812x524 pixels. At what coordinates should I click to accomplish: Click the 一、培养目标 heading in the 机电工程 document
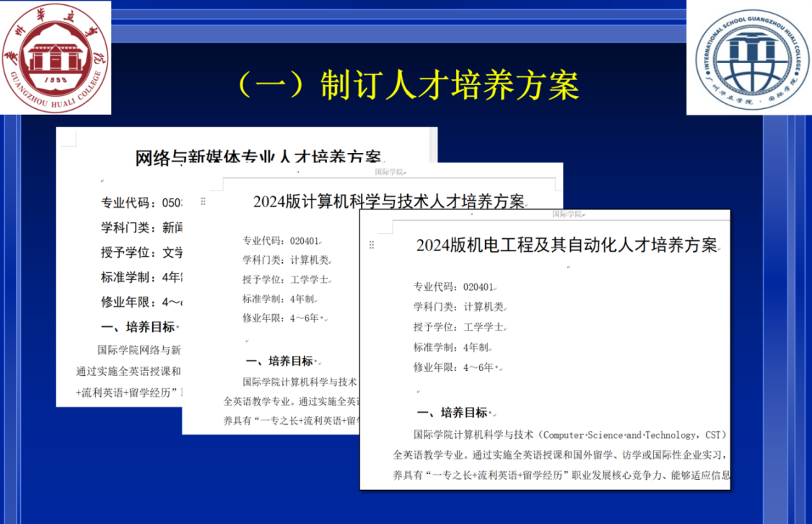click(453, 413)
